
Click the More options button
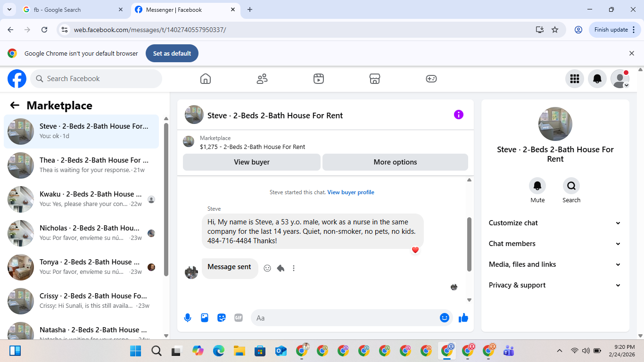tap(395, 162)
